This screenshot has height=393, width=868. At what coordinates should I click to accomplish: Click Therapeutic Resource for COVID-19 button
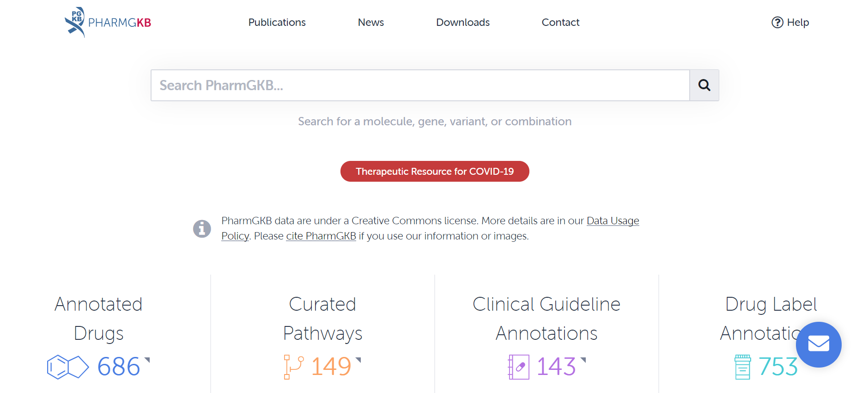[x=434, y=171]
